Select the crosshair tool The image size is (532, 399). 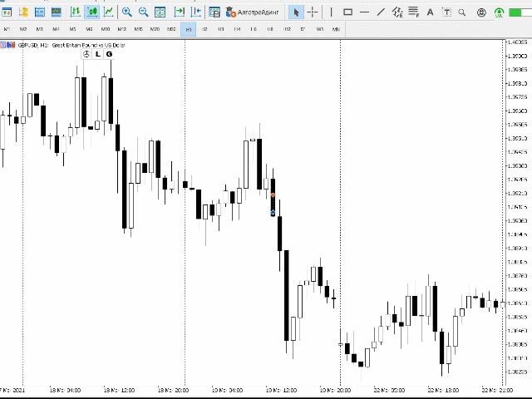coord(313,12)
